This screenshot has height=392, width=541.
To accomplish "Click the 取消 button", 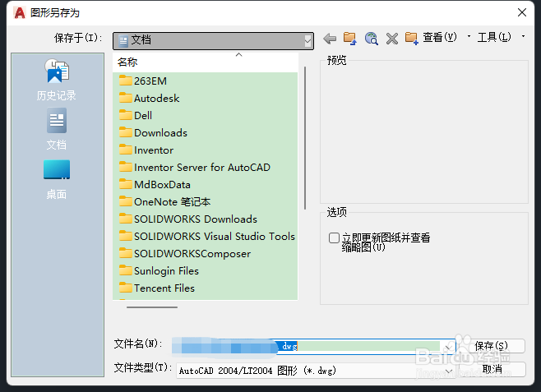I will [492, 369].
